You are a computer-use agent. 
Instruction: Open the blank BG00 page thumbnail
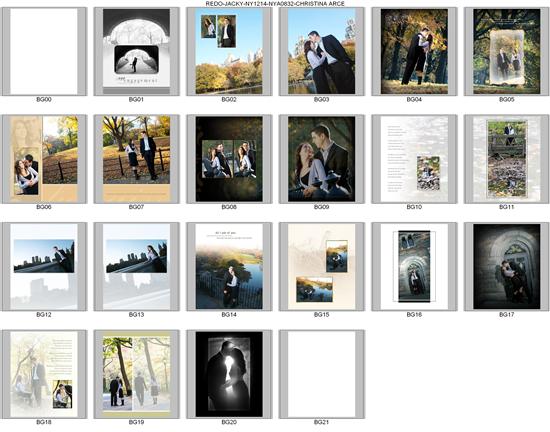point(44,52)
